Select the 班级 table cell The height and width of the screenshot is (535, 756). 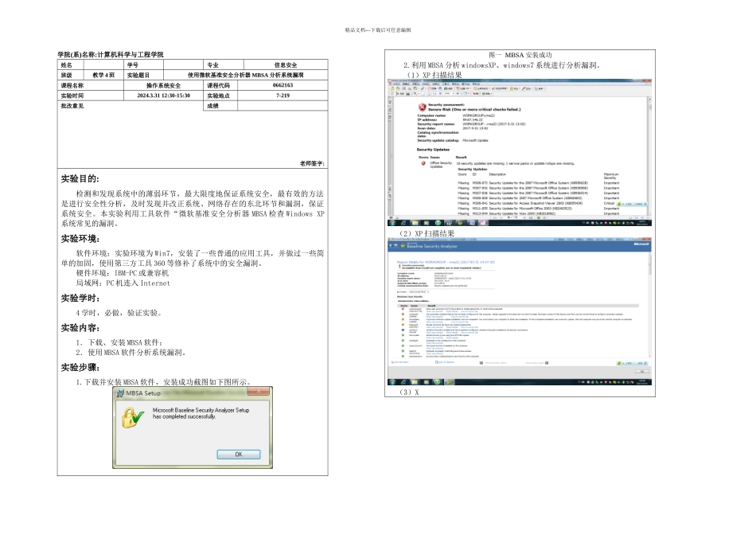69,76
